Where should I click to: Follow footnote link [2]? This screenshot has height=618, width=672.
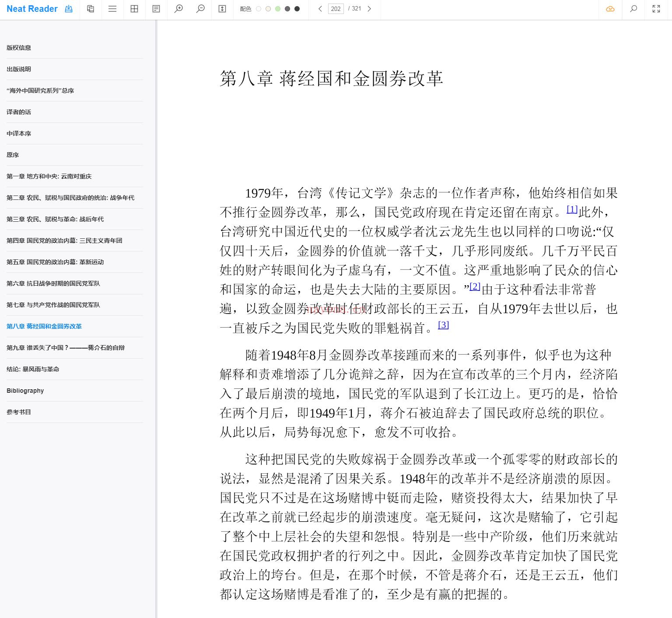coord(475,286)
